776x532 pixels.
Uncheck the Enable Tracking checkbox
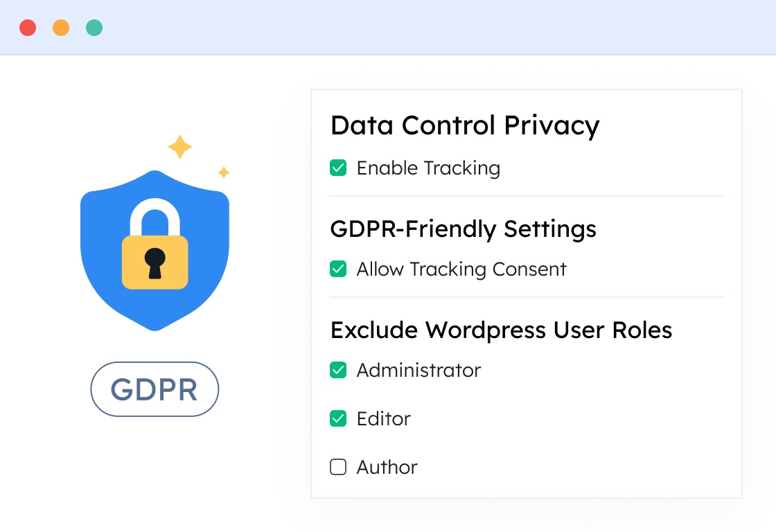coord(338,168)
